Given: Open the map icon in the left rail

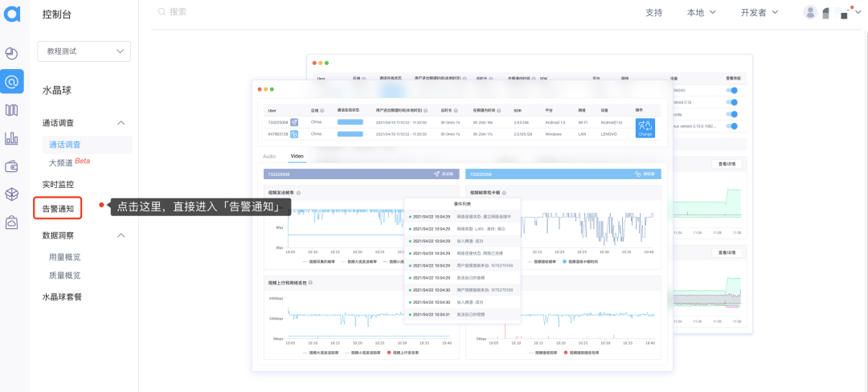Looking at the screenshot, I should click(11, 110).
